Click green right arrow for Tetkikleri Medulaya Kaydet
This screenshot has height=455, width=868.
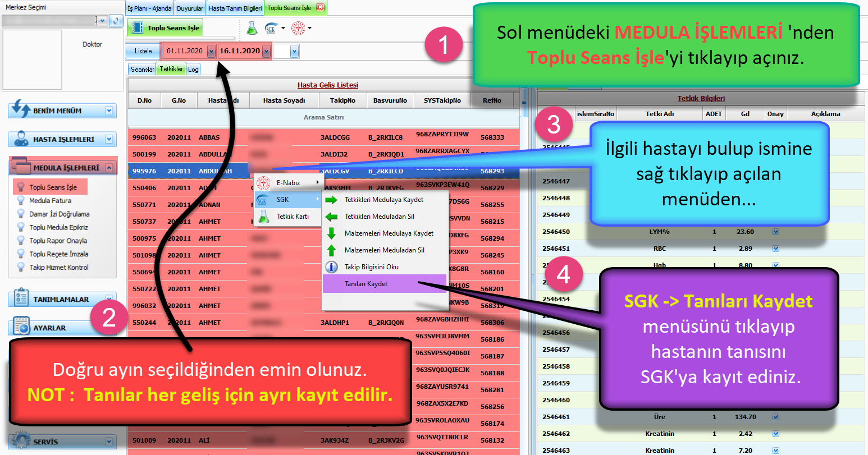331,200
